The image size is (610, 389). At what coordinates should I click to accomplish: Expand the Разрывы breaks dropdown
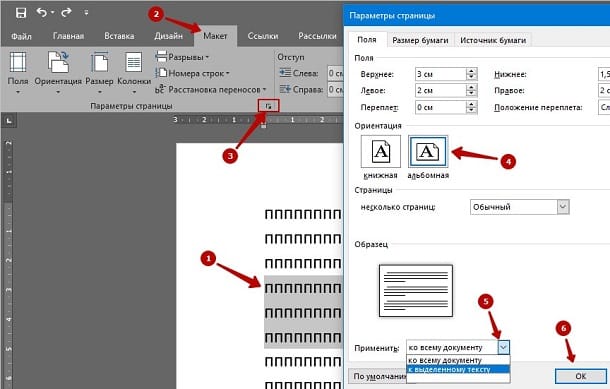click(x=182, y=57)
